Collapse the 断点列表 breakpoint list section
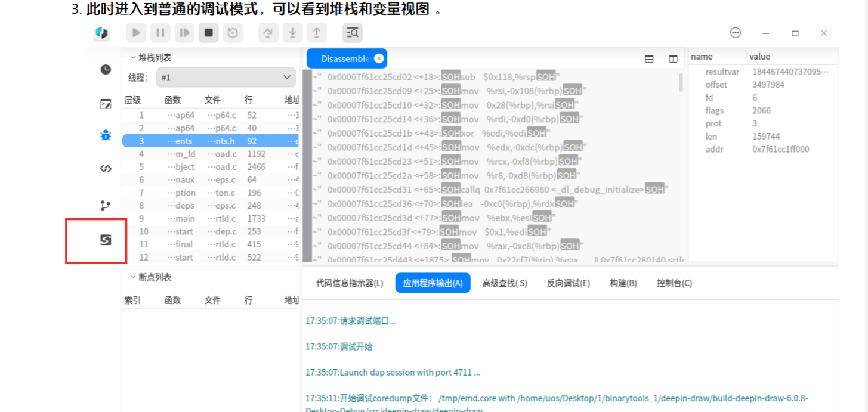This screenshot has width=868, height=412. [134, 277]
